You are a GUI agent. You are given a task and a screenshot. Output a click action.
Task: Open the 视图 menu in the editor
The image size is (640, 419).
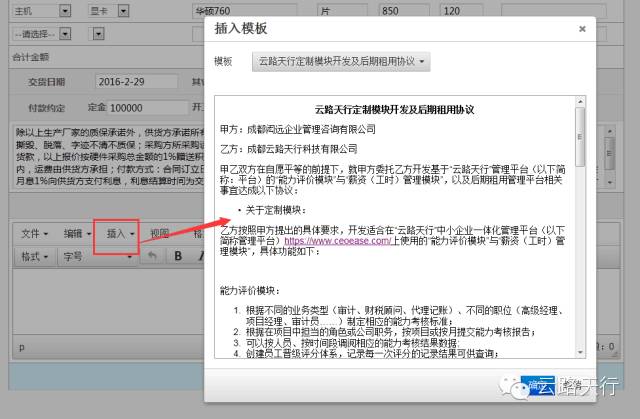point(160,234)
